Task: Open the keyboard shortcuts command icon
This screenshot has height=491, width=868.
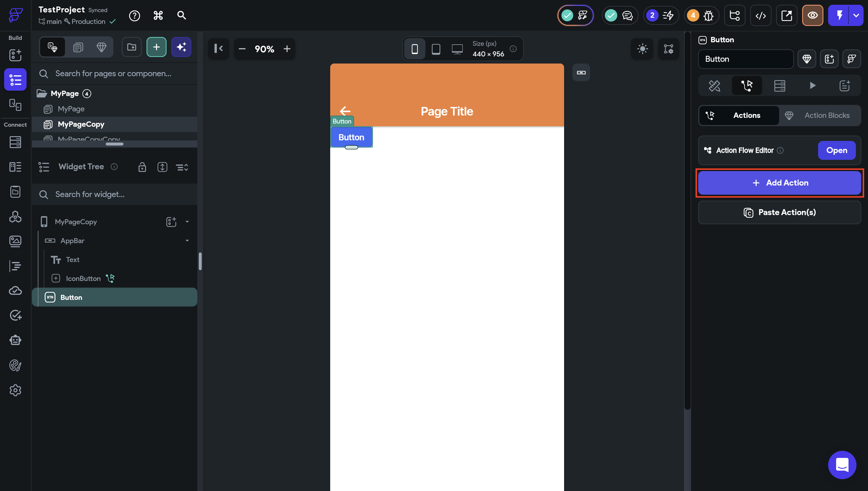Action: [x=158, y=16]
